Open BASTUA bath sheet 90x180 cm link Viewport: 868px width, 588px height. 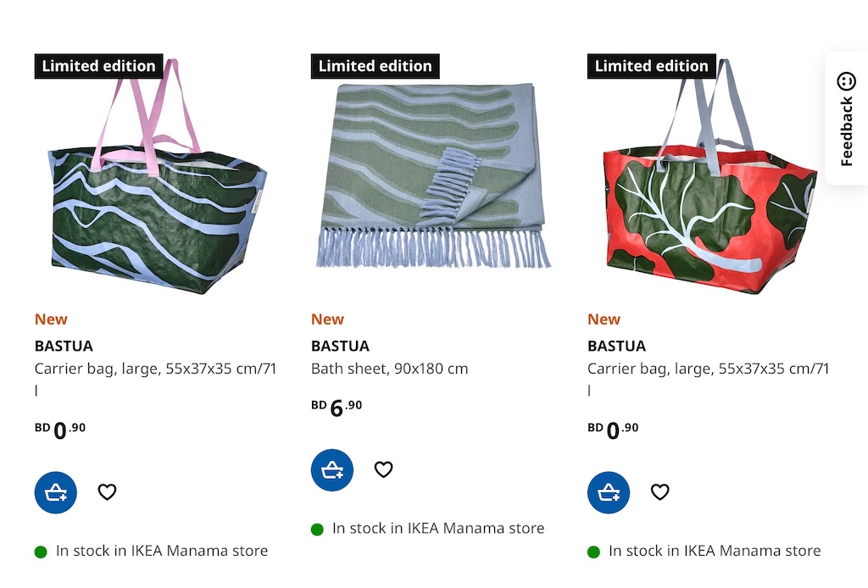[390, 369]
